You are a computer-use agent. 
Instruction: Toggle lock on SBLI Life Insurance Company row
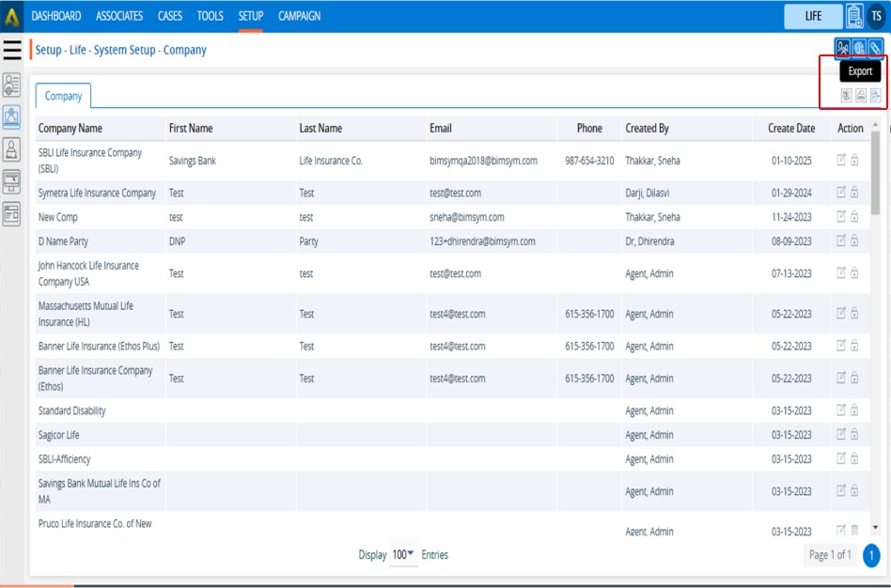[854, 161]
